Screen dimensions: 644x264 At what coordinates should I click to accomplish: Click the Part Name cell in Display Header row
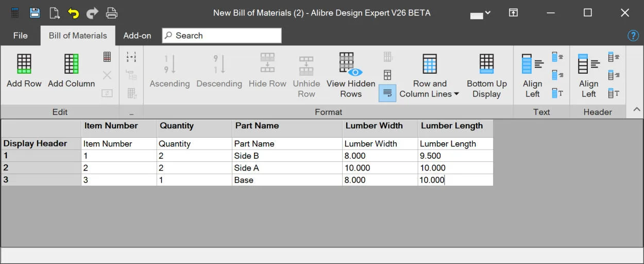tap(287, 143)
